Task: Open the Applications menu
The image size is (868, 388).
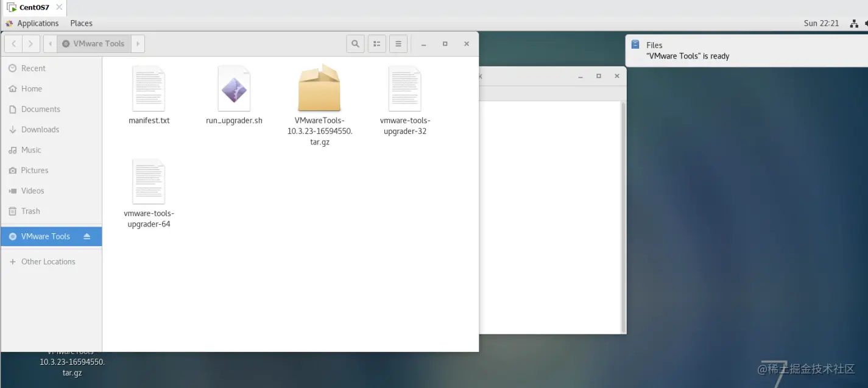Action: tap(38, 23)
